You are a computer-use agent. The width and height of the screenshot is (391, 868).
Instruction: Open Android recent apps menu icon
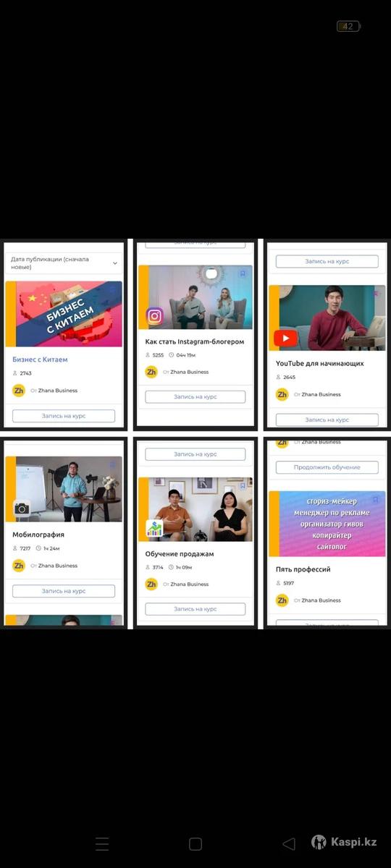[x=102, y=843]
